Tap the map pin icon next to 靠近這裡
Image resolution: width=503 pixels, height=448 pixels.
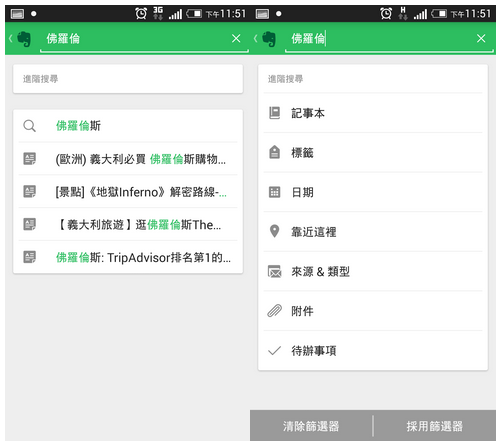[274, 231]
